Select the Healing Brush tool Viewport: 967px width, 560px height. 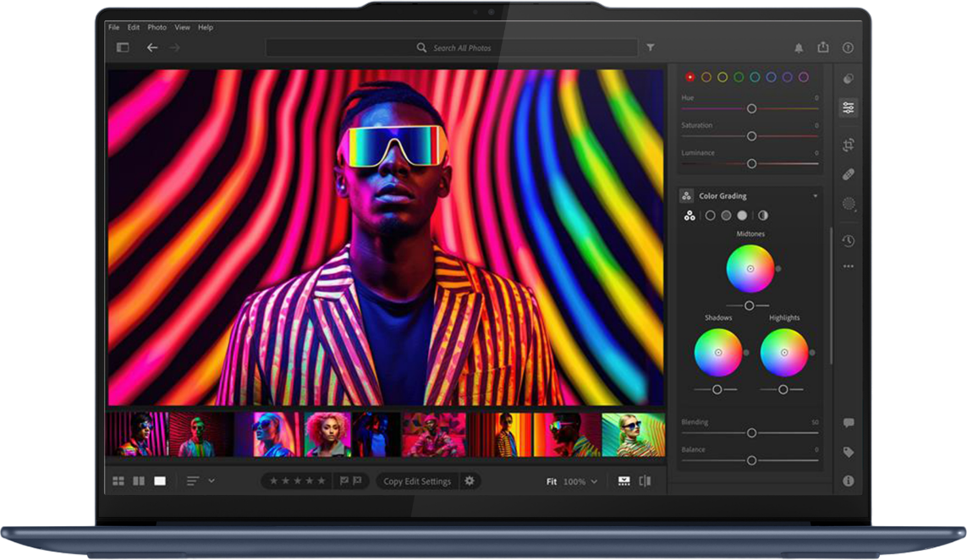[x=848, y=174]
